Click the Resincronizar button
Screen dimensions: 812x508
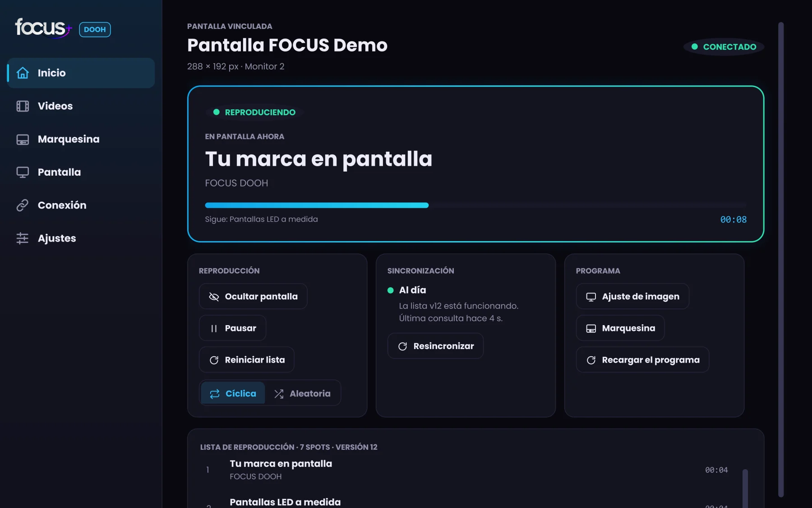[x=435, y=346]
